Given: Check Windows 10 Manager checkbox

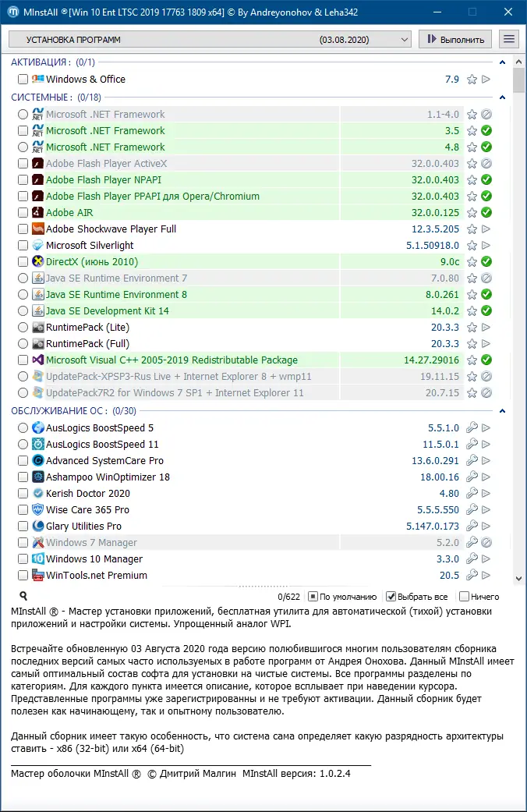Looking at the screenshot, I should pyautogui.click(x=23, y=558).
